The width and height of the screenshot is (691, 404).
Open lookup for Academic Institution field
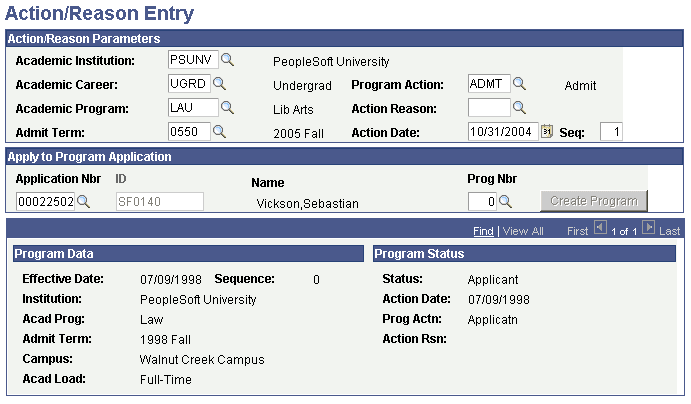pyautogui.click(x=227, y=60)
